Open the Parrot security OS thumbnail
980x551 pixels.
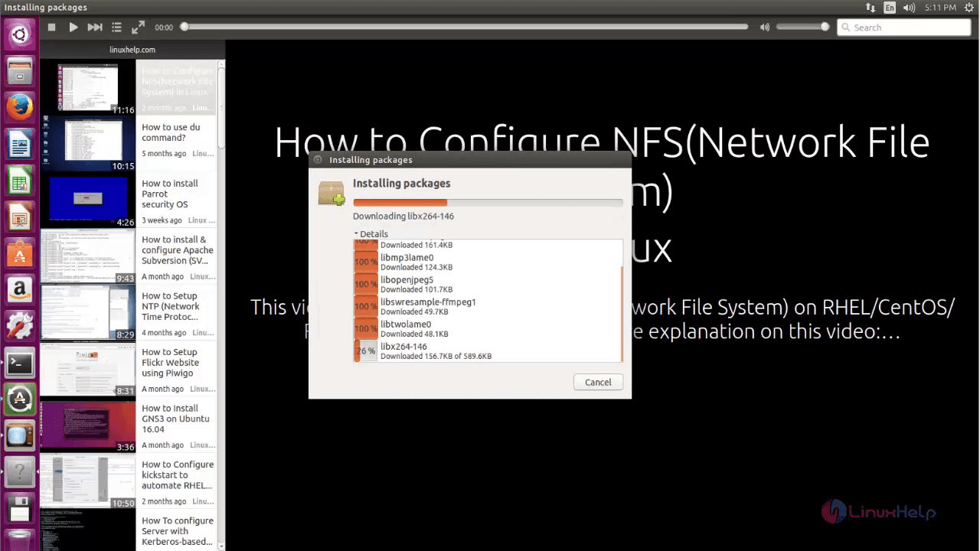coord(88,200)
